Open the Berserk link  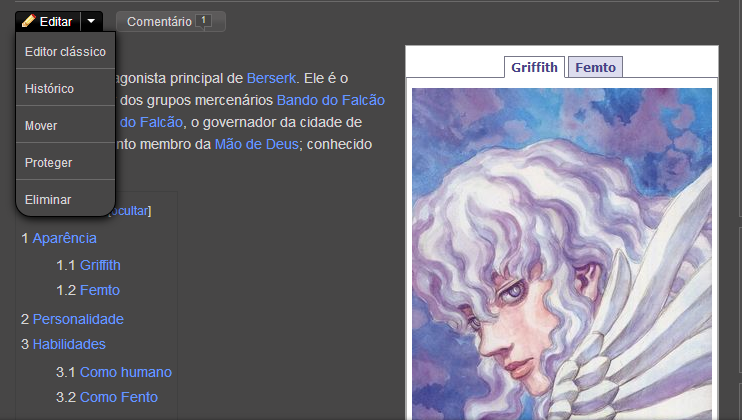click(x=272, y=78)
